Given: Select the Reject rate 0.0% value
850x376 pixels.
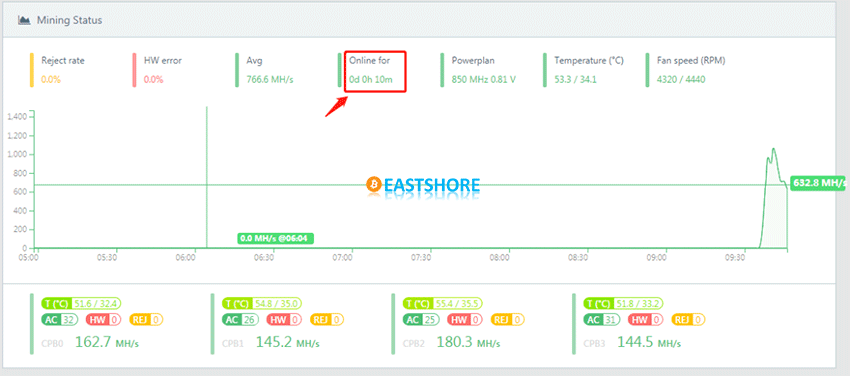Looking at the screenshot, I should click(x=51, y=80).
